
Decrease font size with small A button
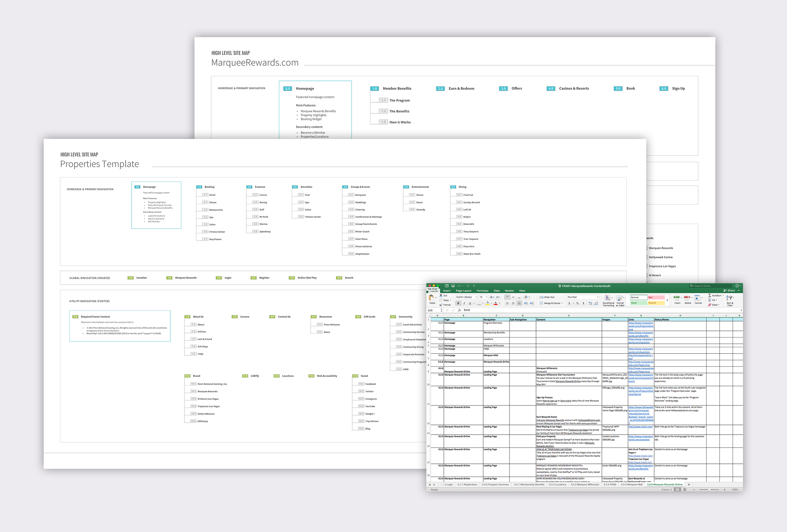498,297
